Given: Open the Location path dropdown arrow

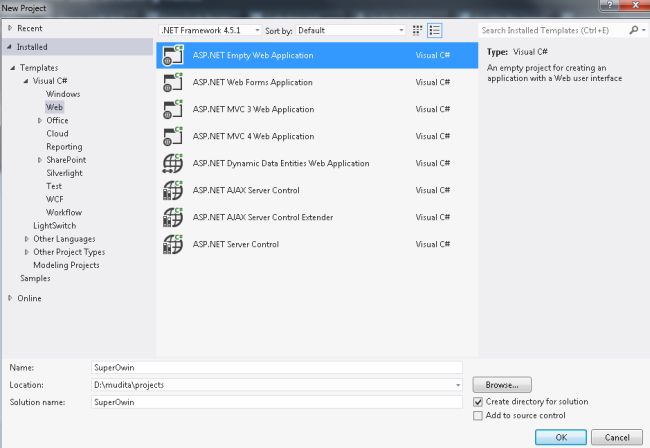Looking at the screenshot, I should tap(458, 385).
